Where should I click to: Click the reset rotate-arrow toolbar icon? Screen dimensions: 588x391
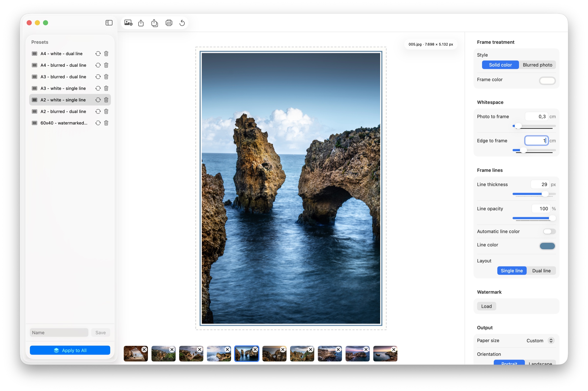click(182, 23)
